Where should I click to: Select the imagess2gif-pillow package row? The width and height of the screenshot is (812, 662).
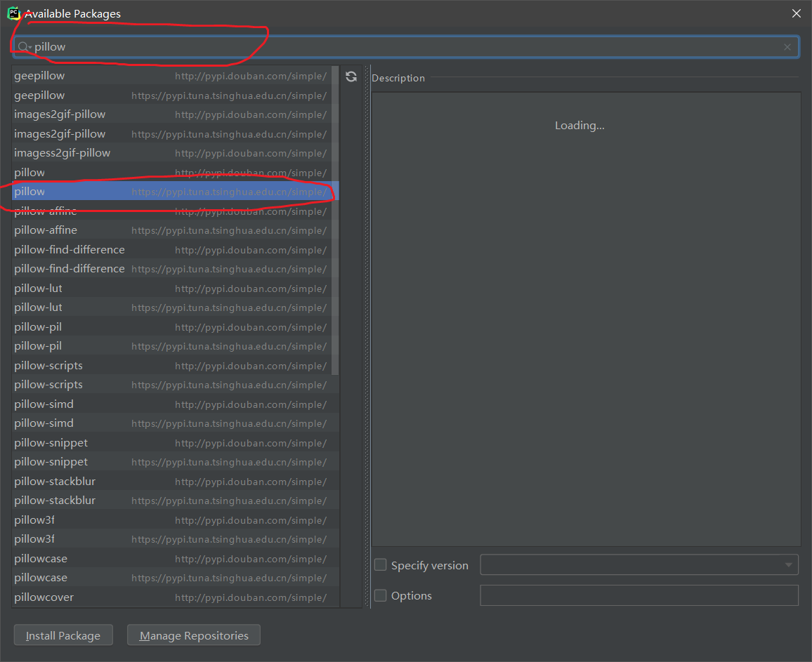[171, 153]
